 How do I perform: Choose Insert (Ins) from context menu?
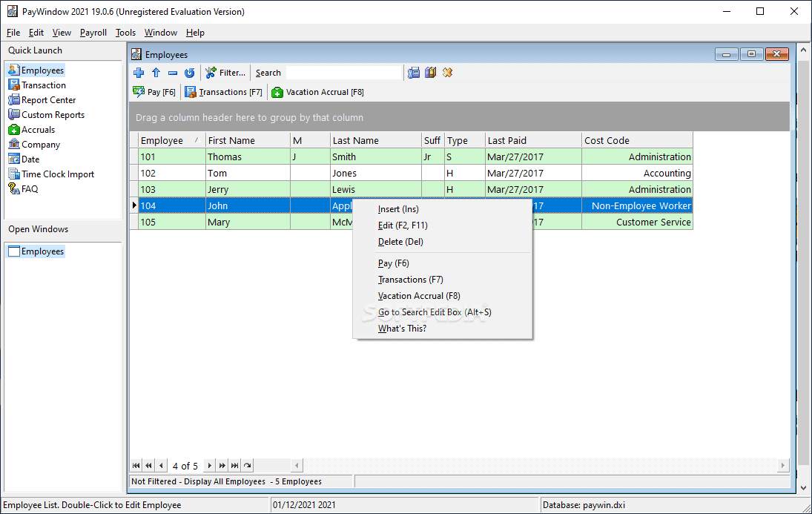coord(442,209)
